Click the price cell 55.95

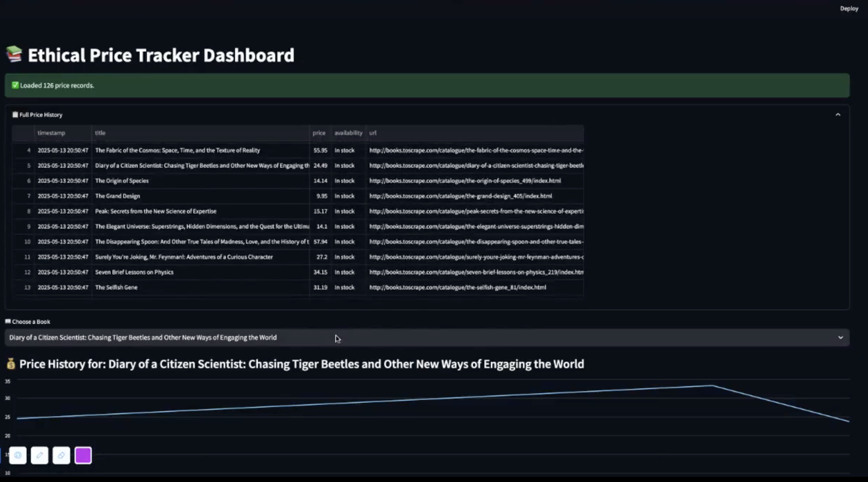pos(320,150)
